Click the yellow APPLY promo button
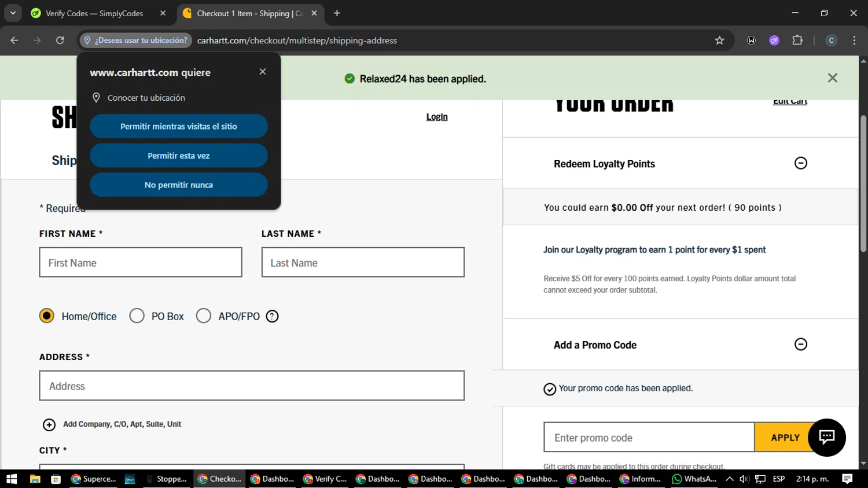The image size is (868, 488). pos(785,438)
